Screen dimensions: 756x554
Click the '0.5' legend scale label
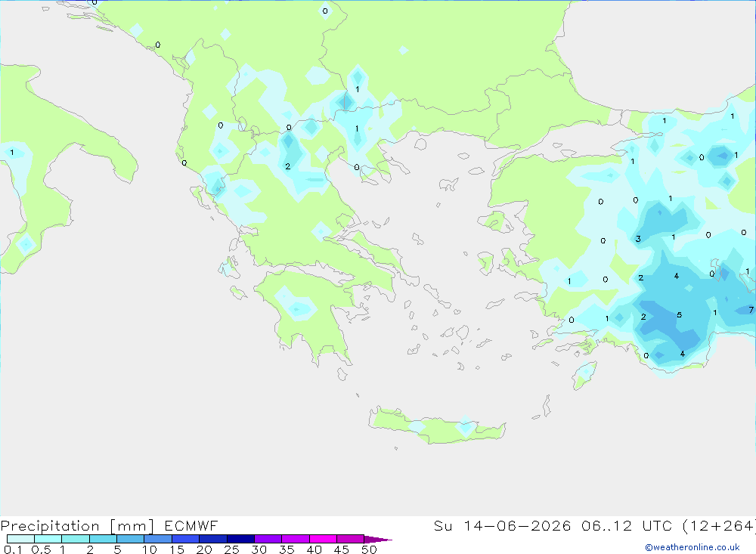click(41, 549)
